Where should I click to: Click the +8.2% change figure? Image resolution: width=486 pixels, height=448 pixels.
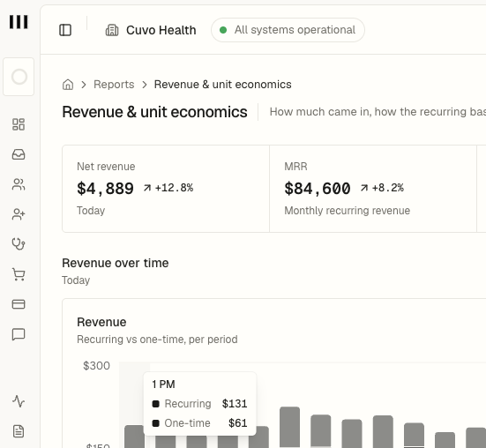[x=388, y=188]
